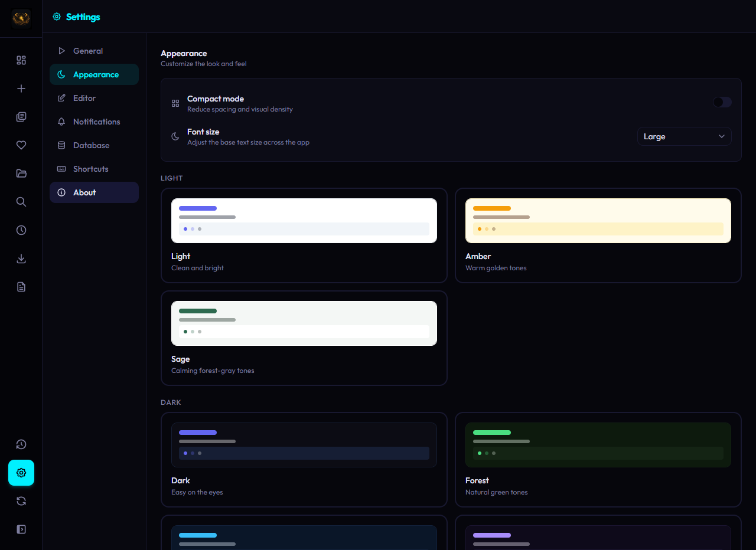Viewport: 756px width, 550px height.
Task: Open the Font size dropdown showing Large
Action: (x=685, y=136)
